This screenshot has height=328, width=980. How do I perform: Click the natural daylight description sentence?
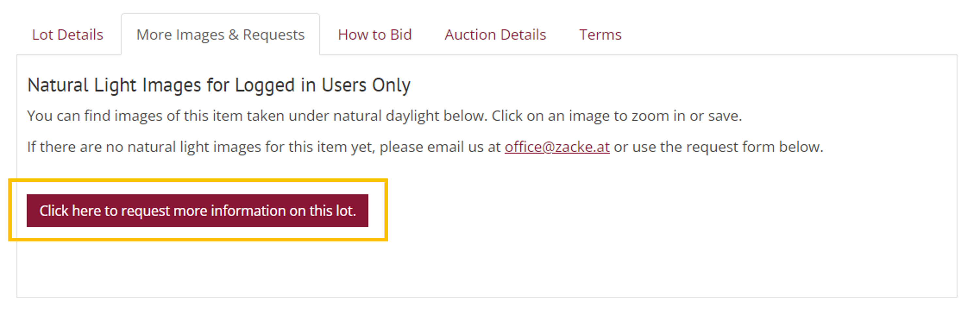coord(384,116)
